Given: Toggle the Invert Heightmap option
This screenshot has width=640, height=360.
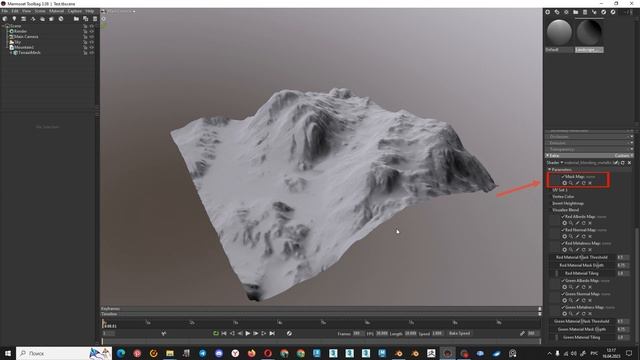Looking at the screenshot, I should click(568, 203).
